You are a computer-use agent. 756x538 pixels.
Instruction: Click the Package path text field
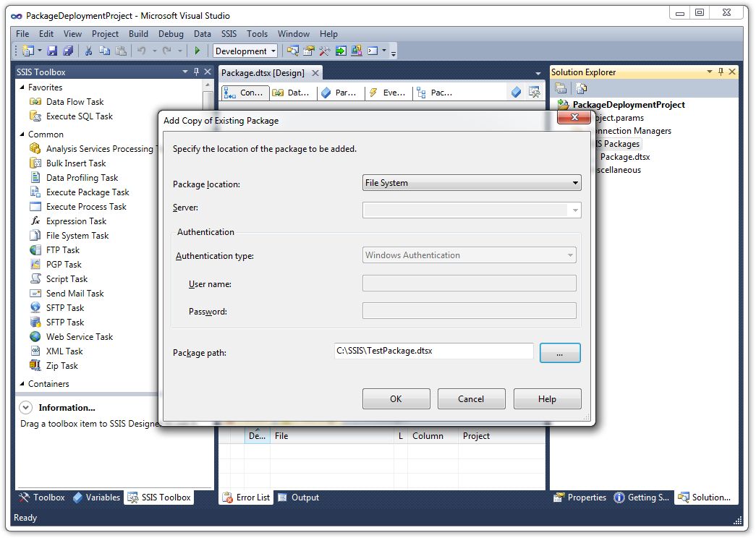coord(434,351)
